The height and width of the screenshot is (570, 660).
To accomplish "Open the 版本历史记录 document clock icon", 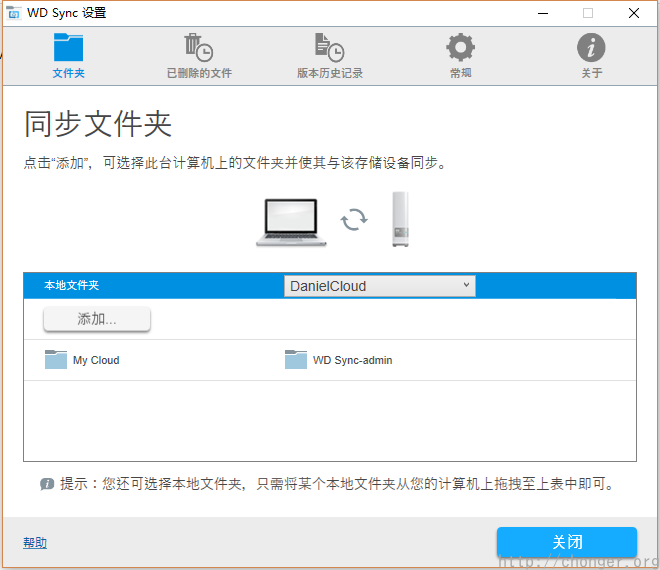I will coord(330,47).
